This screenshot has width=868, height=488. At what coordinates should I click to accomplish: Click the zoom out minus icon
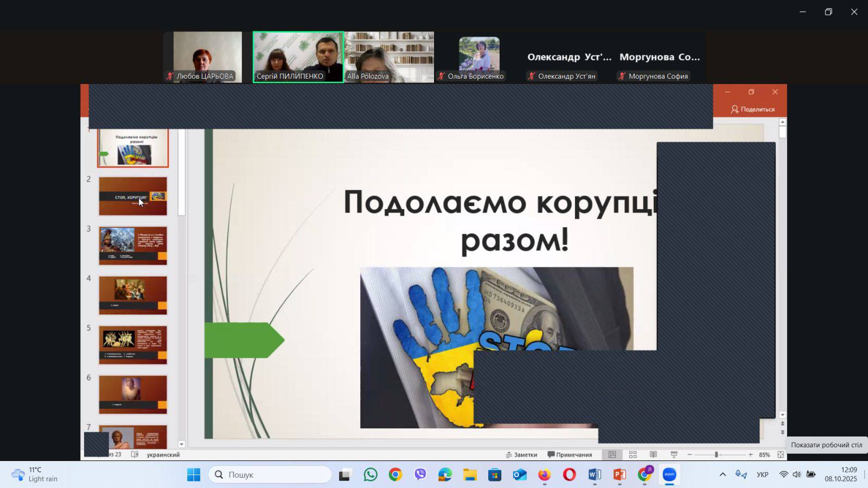click(690, 454)
